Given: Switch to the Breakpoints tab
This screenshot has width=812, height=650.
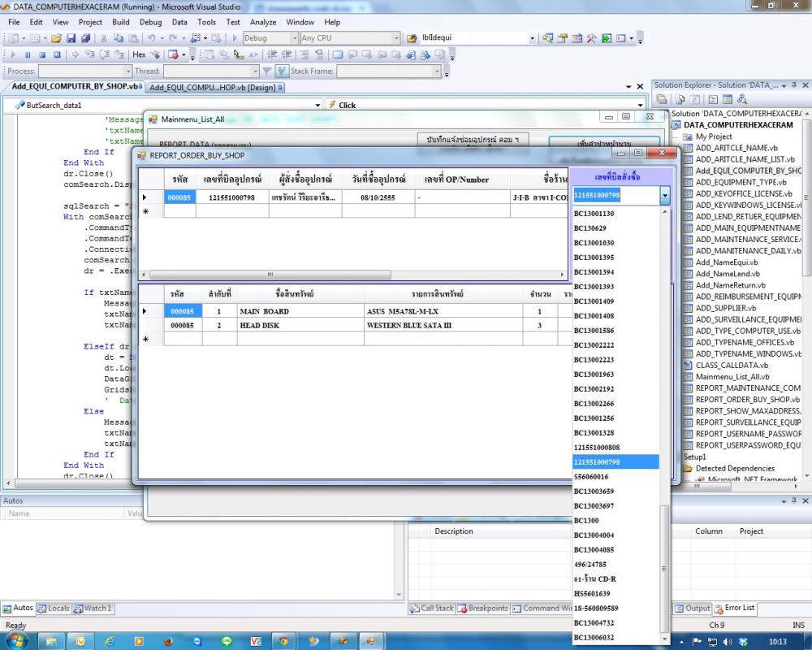Looking at the screenshot, I should [x=483, y=608].
